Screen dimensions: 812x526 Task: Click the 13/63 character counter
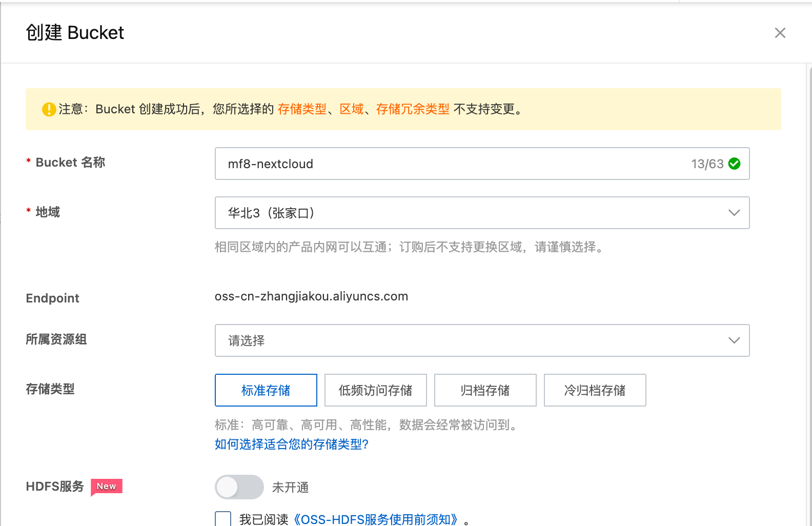pos(707,164)
